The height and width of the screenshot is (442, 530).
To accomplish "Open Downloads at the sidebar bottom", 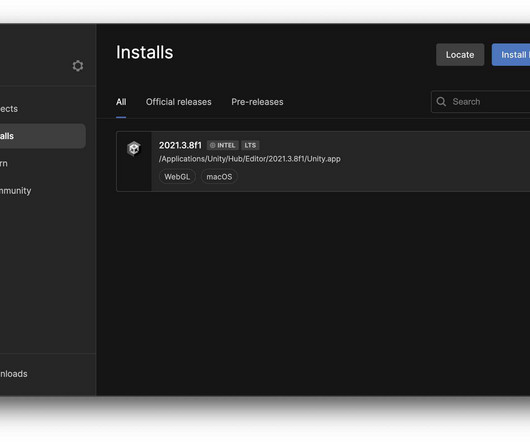I will pos(14,374).
